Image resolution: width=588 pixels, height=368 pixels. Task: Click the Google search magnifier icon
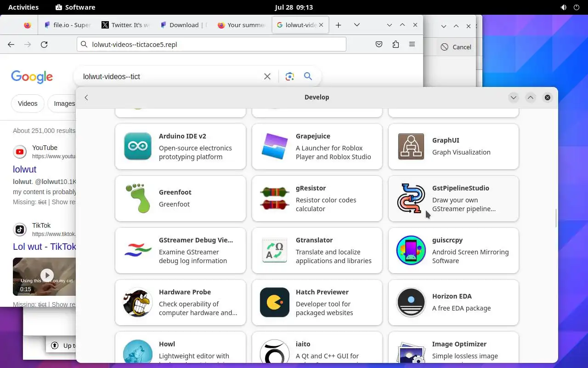(x=308, y=76)
